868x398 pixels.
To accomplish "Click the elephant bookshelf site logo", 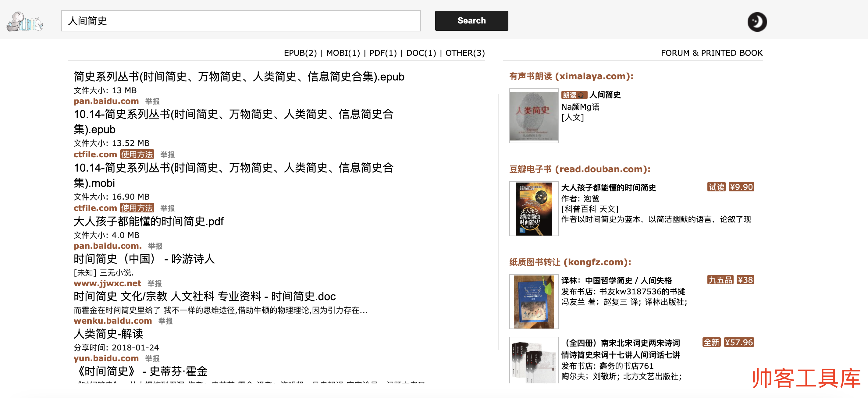I will (25, 22).
